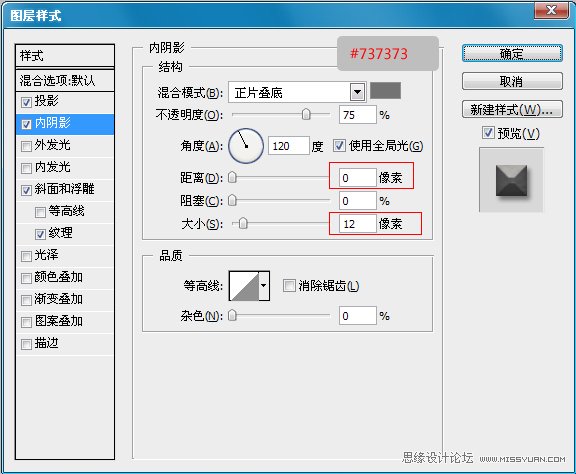Click the 大小 slider handle
576x474 pixels.
pyautogui.click(x=242, y=223)
